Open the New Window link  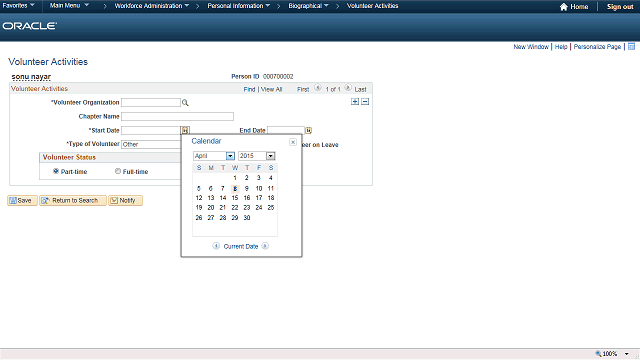click(x=531, y=47)
